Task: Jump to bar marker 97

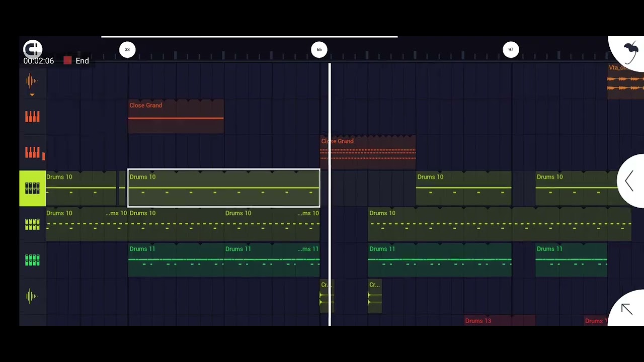Action: (x=511, y=49)
